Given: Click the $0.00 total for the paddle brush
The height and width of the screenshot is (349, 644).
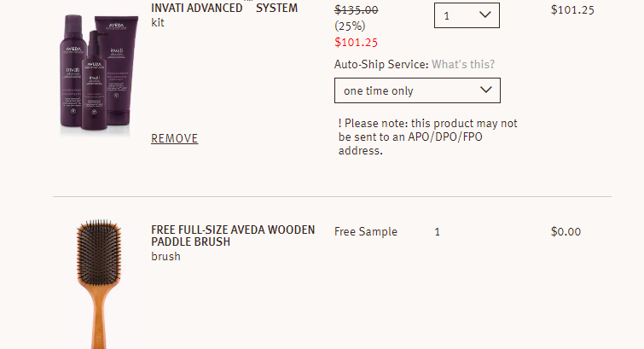Looking at the screenshot, I should [566, 231].
